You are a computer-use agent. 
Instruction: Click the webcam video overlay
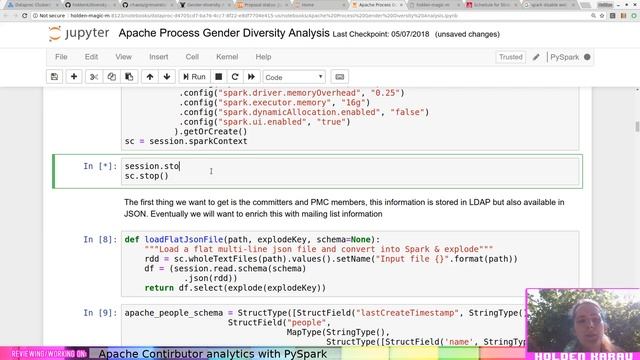[583, 320]
